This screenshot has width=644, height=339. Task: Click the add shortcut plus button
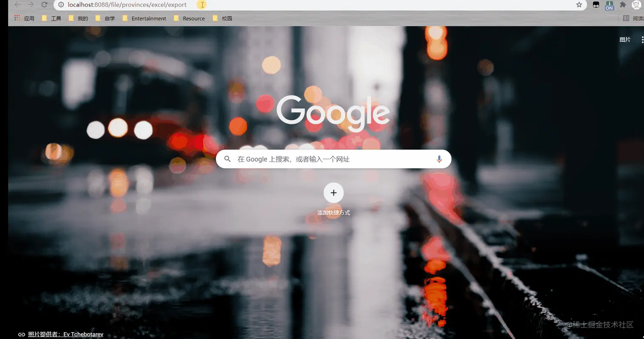coord(333,193)
